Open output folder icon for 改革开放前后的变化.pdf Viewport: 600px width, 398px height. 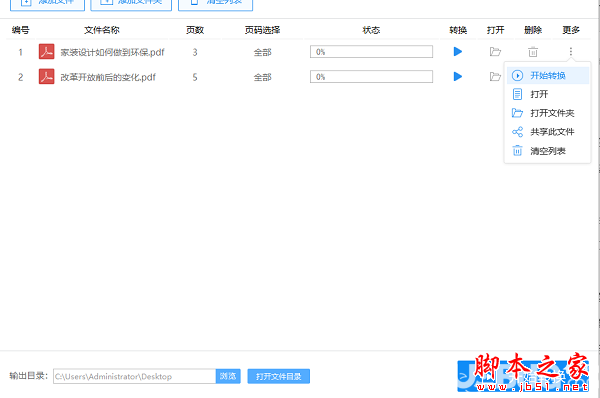coord(496,77)
